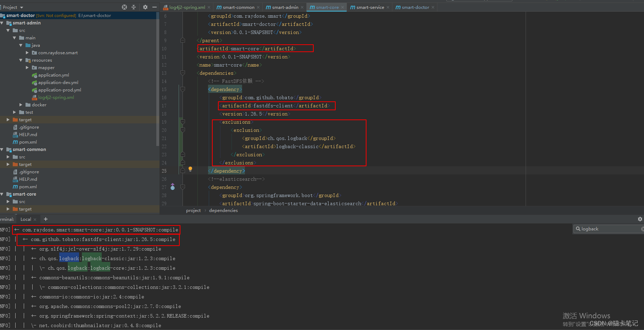Screen dimensions: 644x330
Task: Open pom.xml under smart-admin
Action: pyautogui.click(x=28, y=142)
